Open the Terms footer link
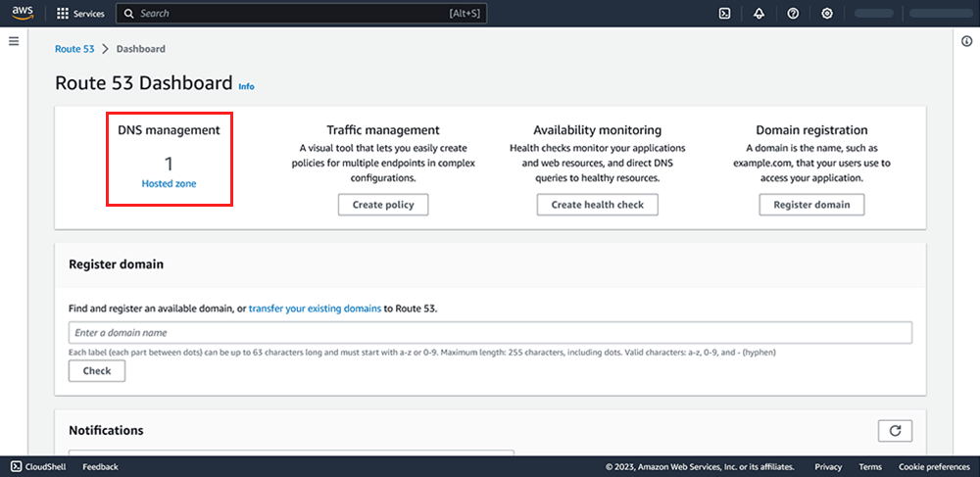 (870, 466)
